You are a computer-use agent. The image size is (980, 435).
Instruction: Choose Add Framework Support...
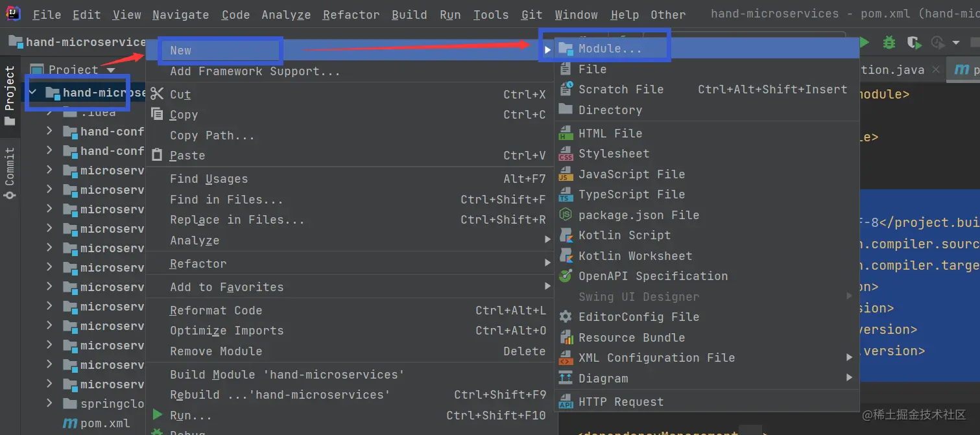[350, 71]
